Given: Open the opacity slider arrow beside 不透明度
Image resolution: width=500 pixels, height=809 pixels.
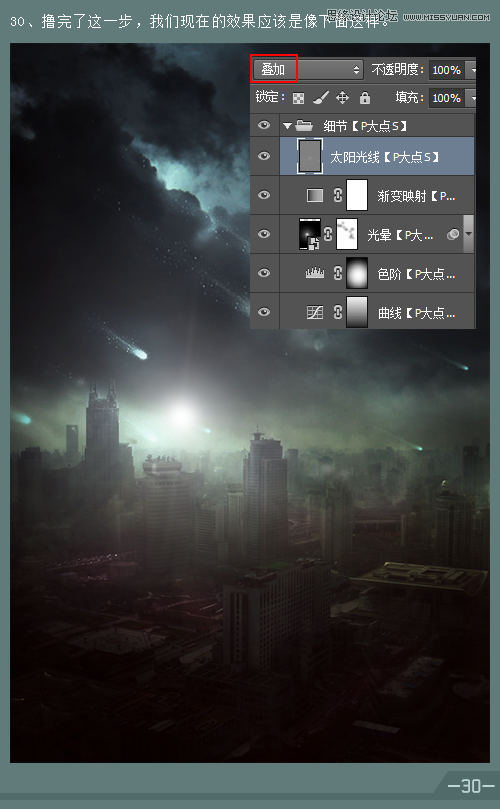Looking at the screenshot, I should 471,70.
